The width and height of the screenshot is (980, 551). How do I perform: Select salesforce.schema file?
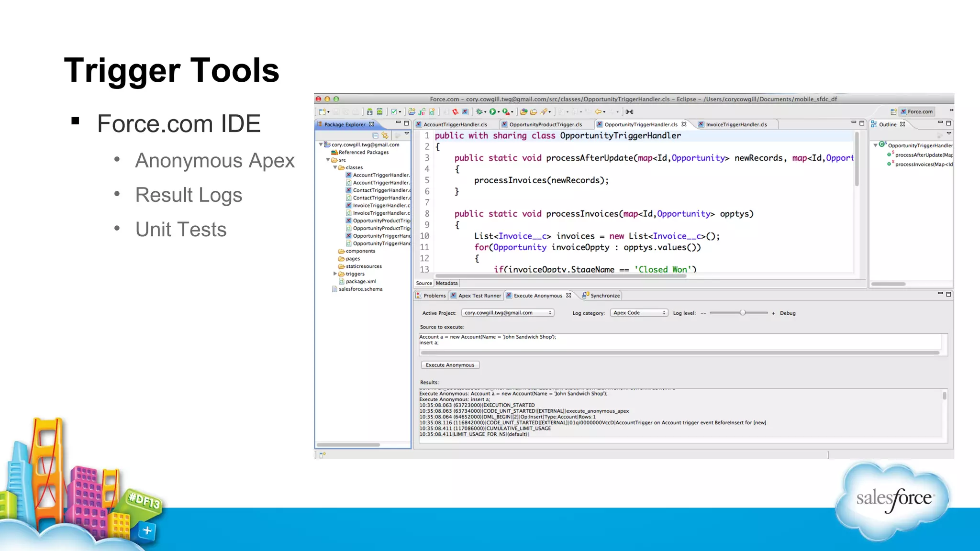click(x=357, y=289)
